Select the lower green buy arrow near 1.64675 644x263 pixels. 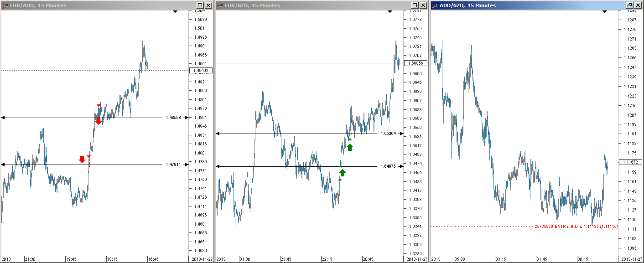(343, 172)
